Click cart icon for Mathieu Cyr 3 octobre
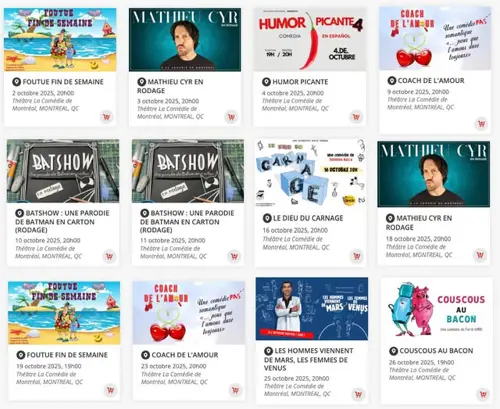 [x=231, y=117]
